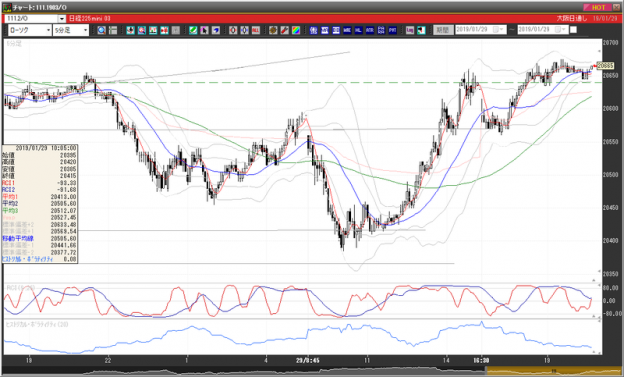Select the arrow pointer cursor tool
Image resolution: width=624 pixels, height=377 pixels.
[x=204, y=30]
